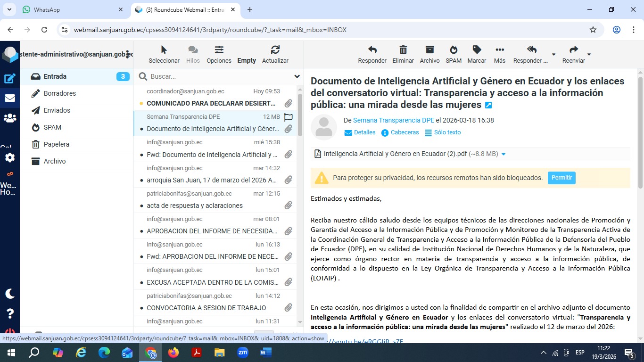This screenshot has height=362, width=644.
Task: Click the Responder reply icon
Action: click(x=372, y=50)
